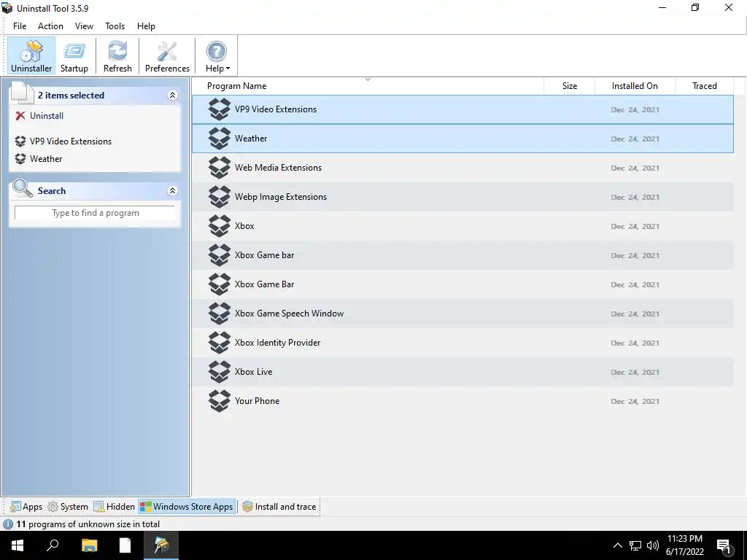Click the VP9 Video Extensions package icon
Image resolution: width=747 pixels, height=560 pixels.
pyautogui.click(x=220, y=109)
